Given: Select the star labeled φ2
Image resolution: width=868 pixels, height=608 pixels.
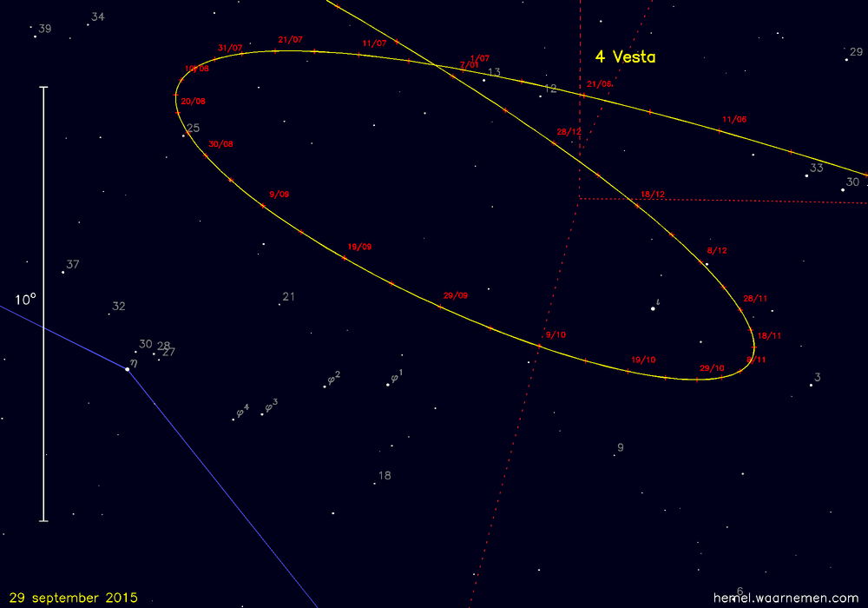Looking at the screenshot, I should (325, 386).
